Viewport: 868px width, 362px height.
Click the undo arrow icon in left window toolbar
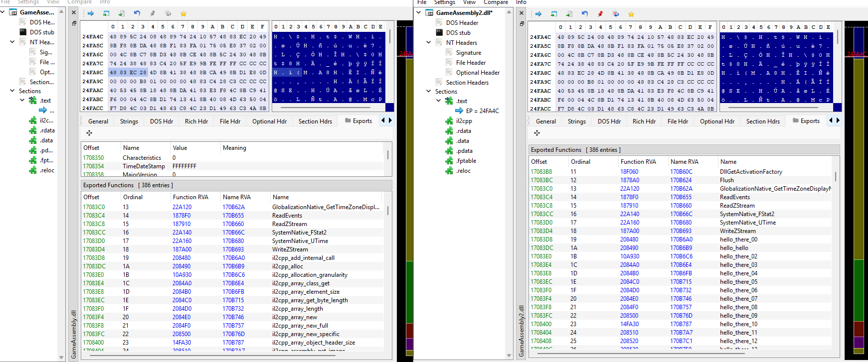pyautogui.click(x=137, y=13)
